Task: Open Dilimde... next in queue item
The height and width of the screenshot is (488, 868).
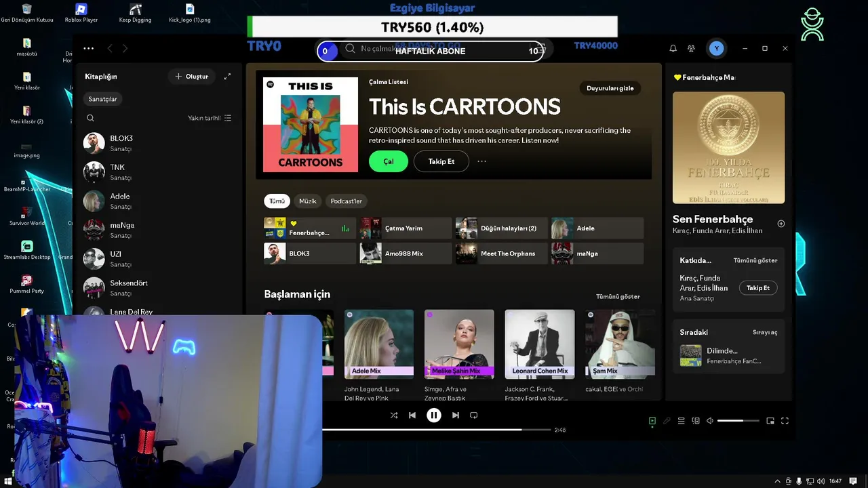Action: (x=729, y=355)
